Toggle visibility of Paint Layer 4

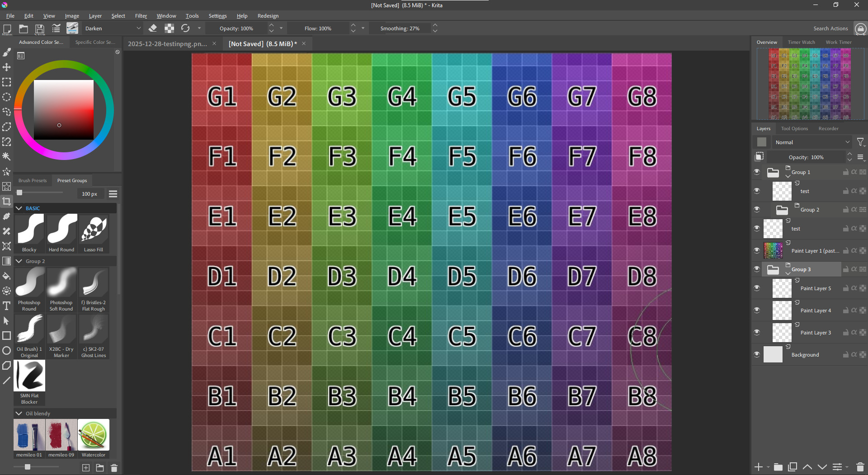(x=757, y=310)
